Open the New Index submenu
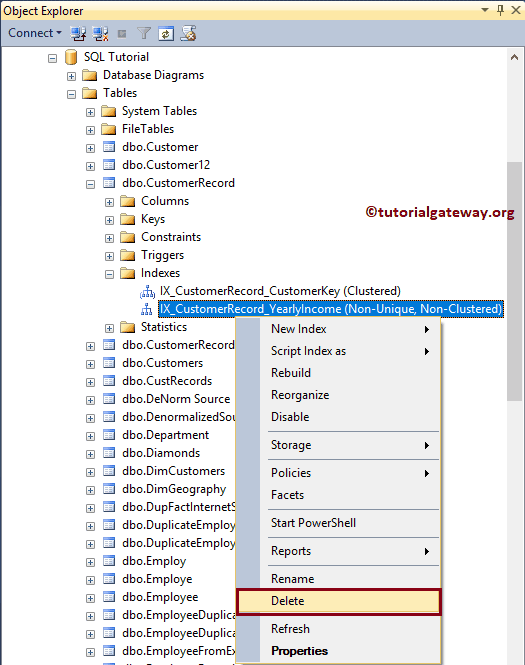The height and width of the screenshot is (665, 525). pos(338,329)
